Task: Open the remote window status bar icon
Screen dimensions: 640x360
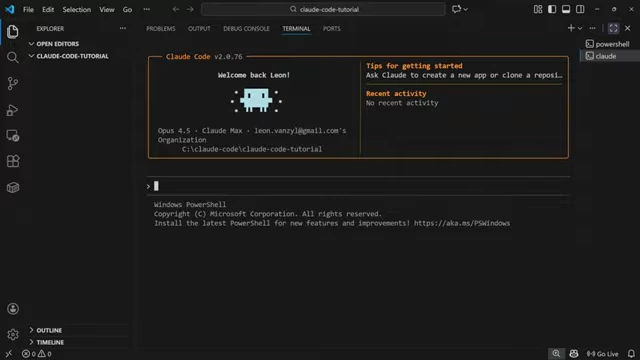Action: [x=9, y=354]
